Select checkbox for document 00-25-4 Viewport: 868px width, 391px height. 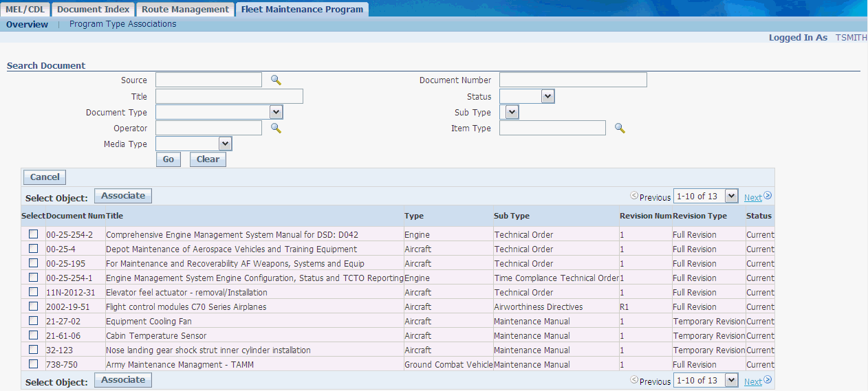click(x=33, y=248)
